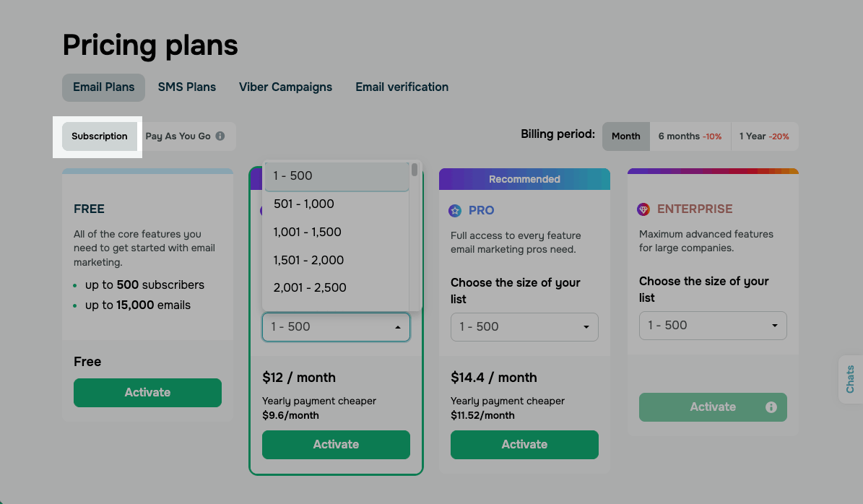Choose the 1 Year billing period
This screenshot has height=504, width=863.
[x=763, y=136]
